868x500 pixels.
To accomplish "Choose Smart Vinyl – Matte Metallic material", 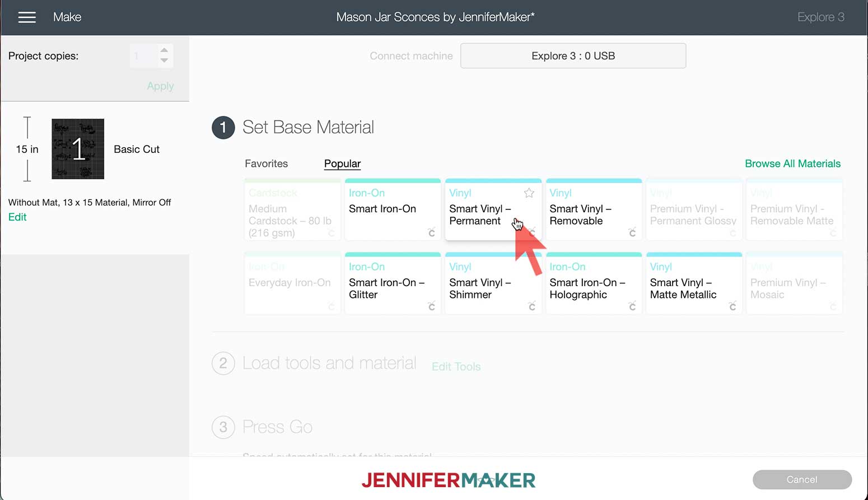I will point(694,283).
